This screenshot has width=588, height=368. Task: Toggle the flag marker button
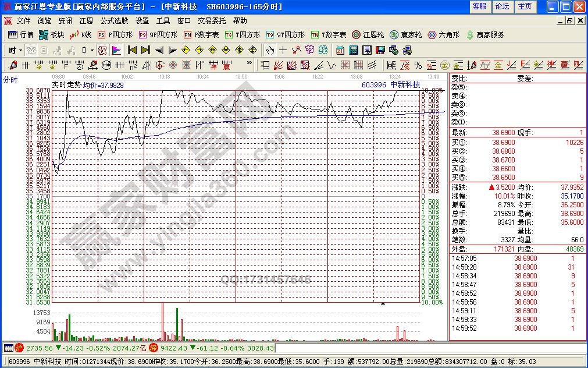pyautogui.click(x=116, y=50)
